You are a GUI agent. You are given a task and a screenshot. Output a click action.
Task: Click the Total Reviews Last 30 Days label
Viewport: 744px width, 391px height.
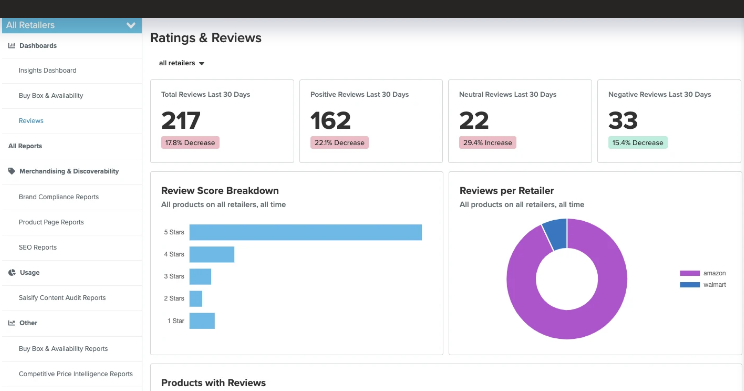205,94
